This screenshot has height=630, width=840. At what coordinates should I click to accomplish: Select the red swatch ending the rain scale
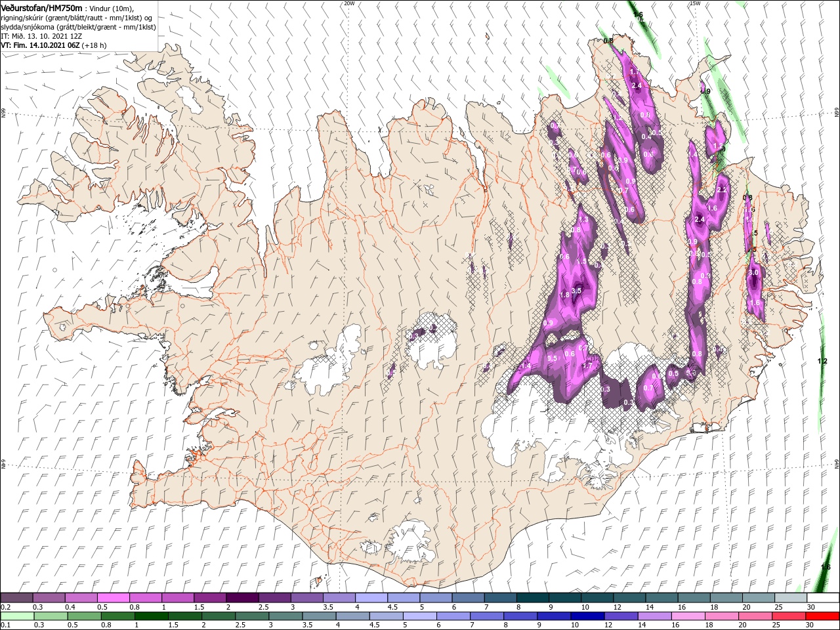(823, 616)
